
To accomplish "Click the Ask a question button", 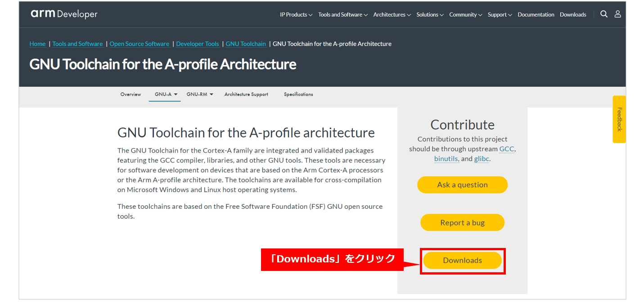I will pyautogui.click(x=462, y=185).
